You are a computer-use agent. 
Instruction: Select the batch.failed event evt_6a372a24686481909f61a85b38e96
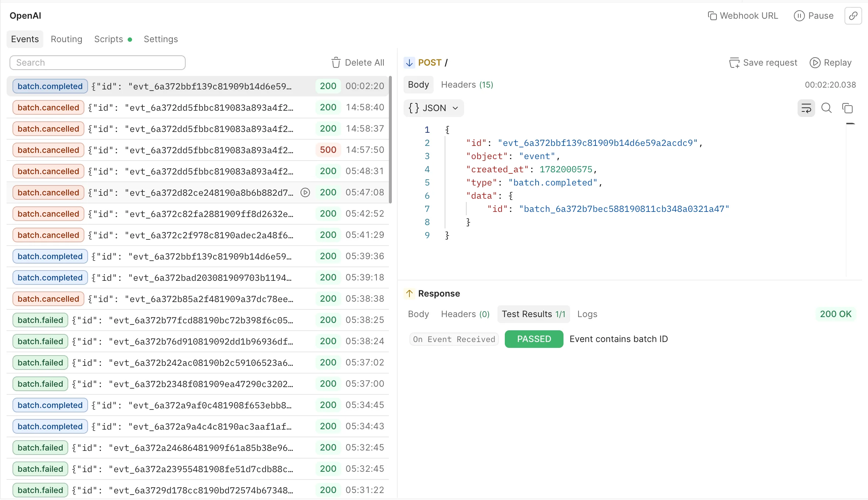(x=198, y=448)
